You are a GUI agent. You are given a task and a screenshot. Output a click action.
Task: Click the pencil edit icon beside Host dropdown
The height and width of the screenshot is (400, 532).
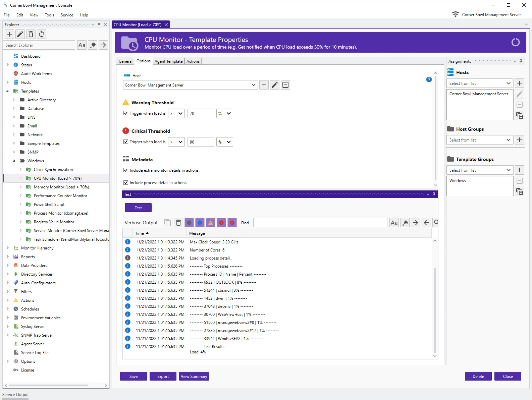click(x=275, y=85)
